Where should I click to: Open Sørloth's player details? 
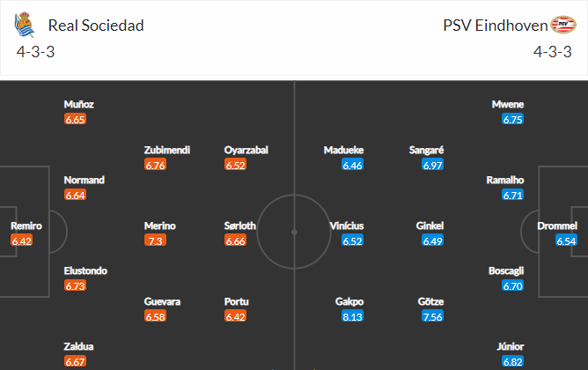pyautogui.click(x=240, y=226)
